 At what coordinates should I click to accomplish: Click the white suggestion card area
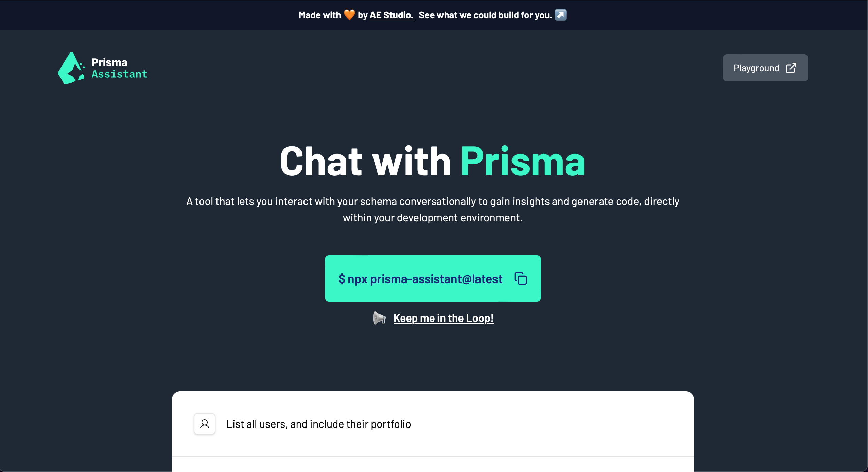point(433,424)
